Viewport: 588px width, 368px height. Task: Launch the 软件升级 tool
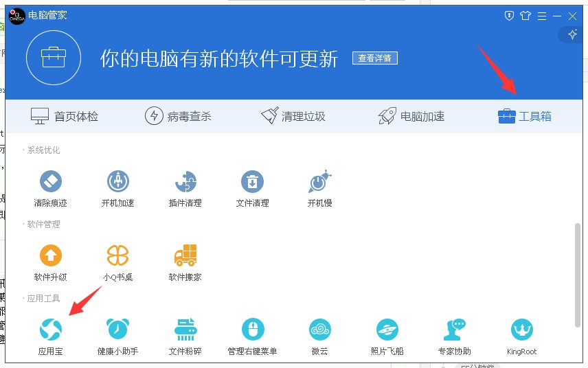click(x=50, y=263)
